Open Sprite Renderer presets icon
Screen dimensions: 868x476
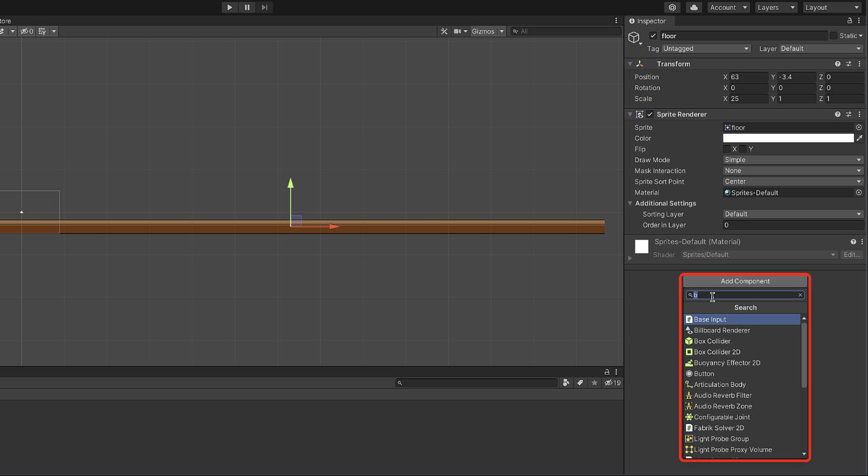(x=848, y=115)
